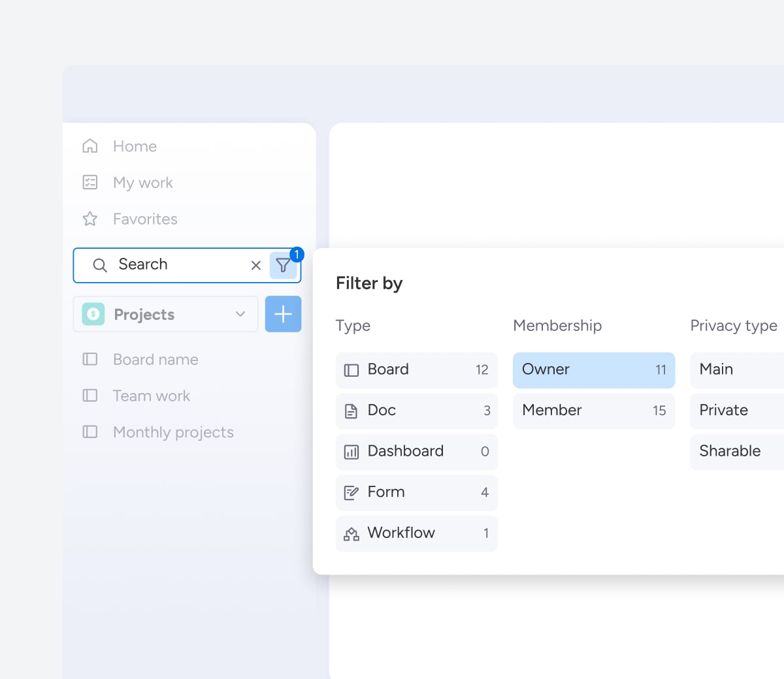Image resolution: width=784 pixels, height=679 pixels.
Task: Click the Membership column label
Action: [x=557, y=326]
